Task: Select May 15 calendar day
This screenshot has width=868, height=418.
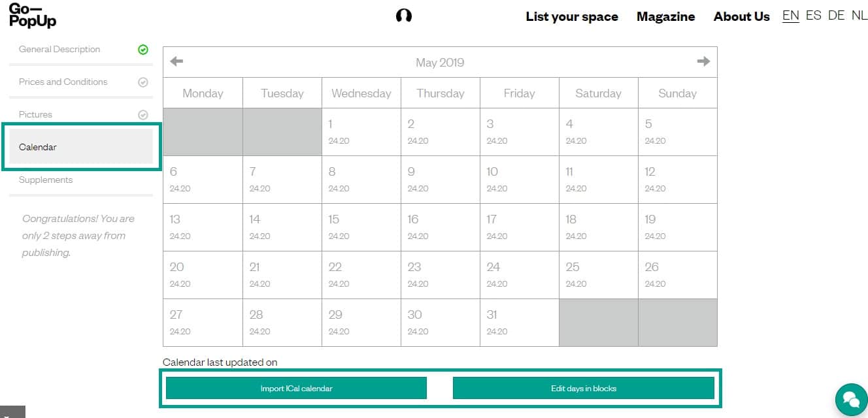Action: (x=361, y=227)
